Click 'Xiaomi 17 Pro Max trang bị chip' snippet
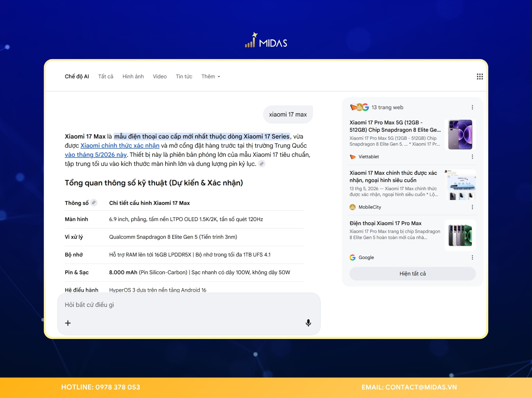 [x=395, y=235]
